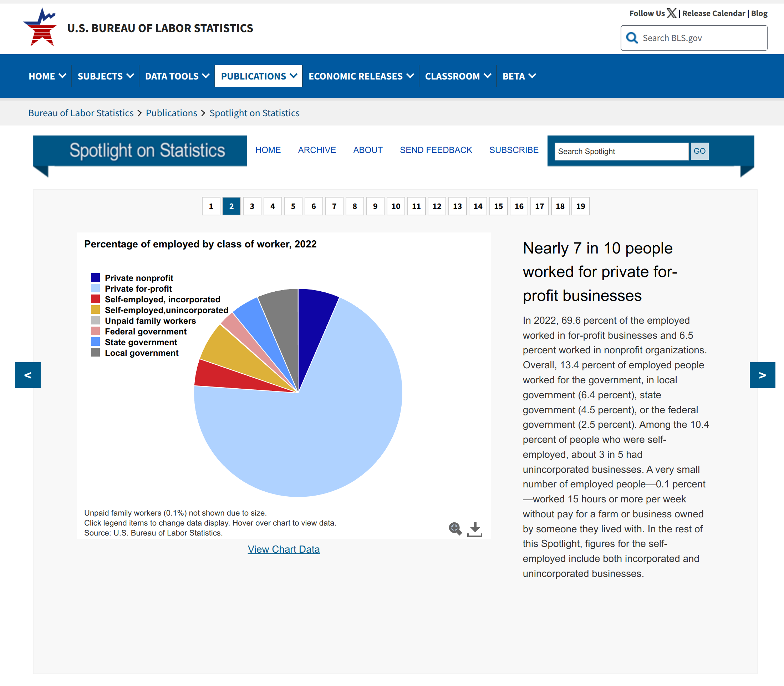
Task: Click the X social media icon
Action: click(671, 14)
